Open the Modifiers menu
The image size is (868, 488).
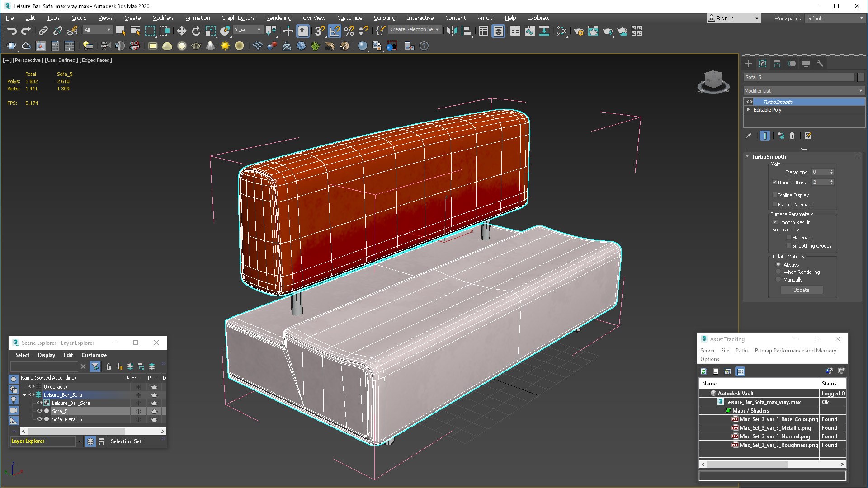pos(163,18)
